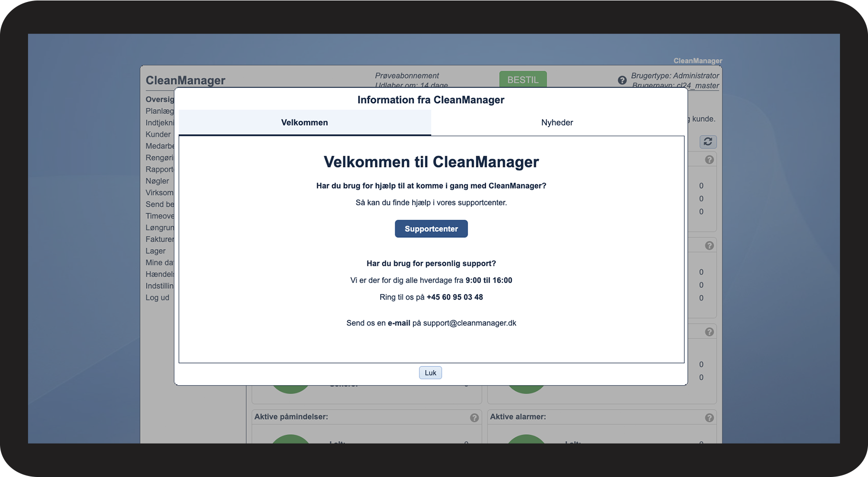
Task: Click the help icon in Aktive påmindelser panel
Action: [x=474, y=418]
